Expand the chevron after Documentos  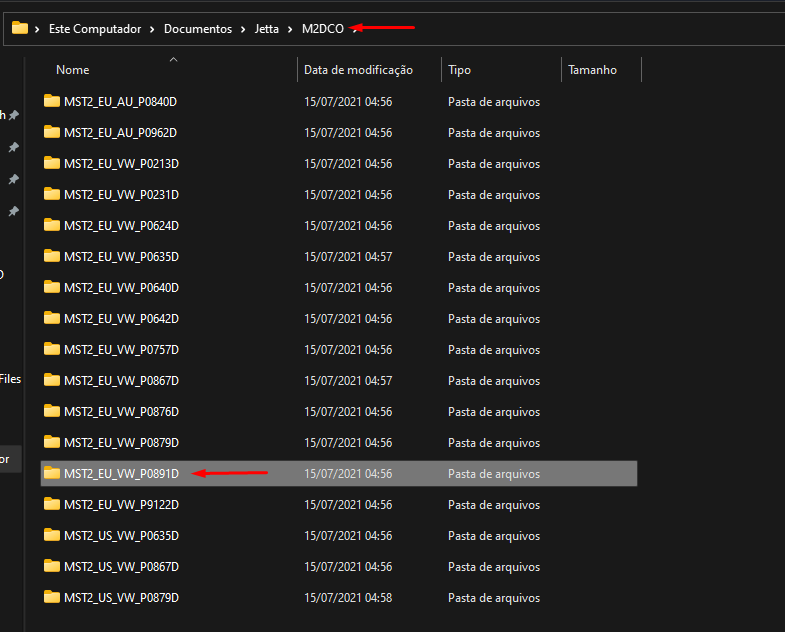point(243,30)
